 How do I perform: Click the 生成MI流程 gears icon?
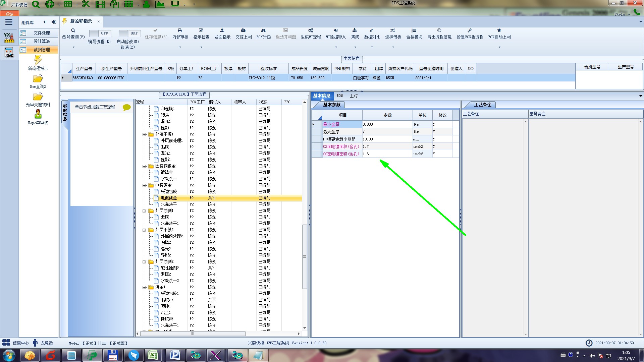pos(311,31)
